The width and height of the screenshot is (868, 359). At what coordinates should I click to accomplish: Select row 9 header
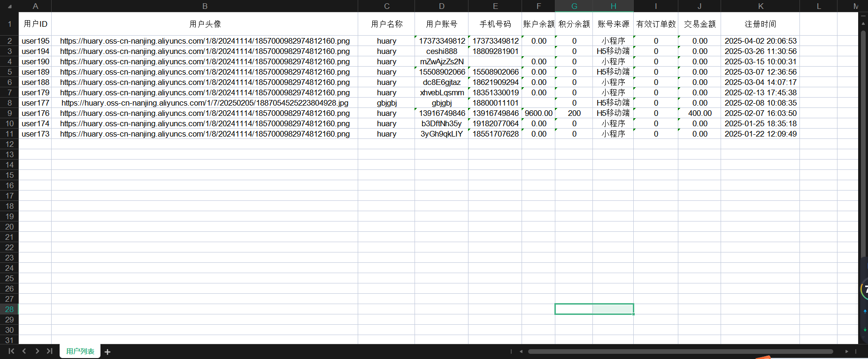click(x=9, y=113)
